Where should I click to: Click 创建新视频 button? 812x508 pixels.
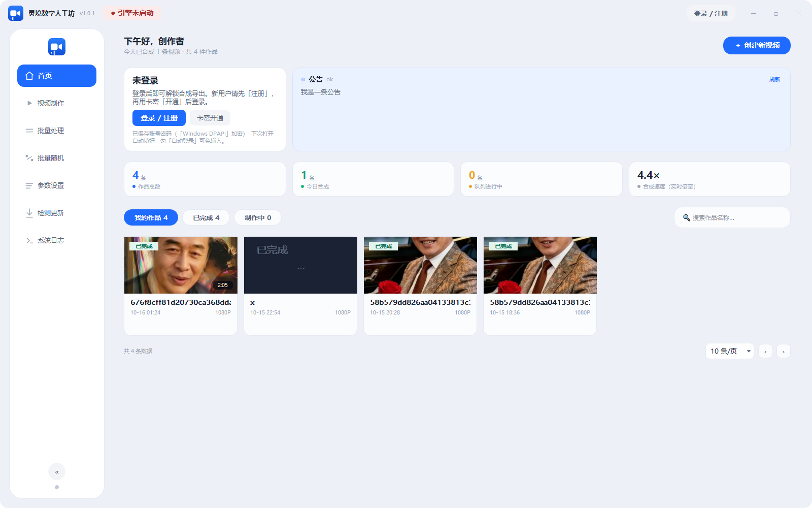[x=757, y=45]
